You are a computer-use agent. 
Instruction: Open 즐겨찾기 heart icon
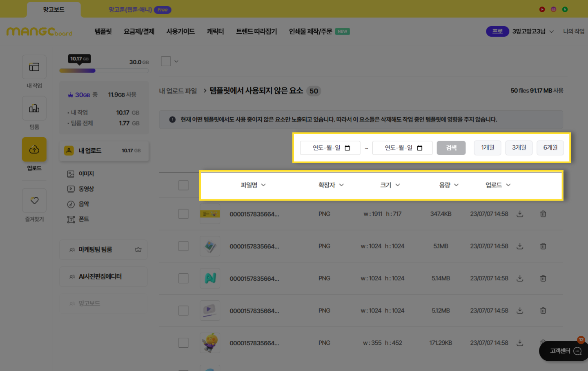(x=34, y=201)
